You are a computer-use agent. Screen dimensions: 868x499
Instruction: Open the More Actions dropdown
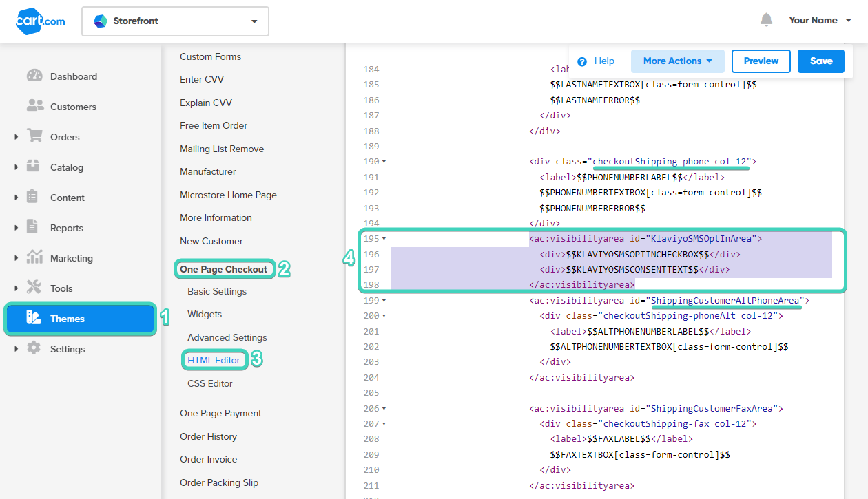click(678, 61)
